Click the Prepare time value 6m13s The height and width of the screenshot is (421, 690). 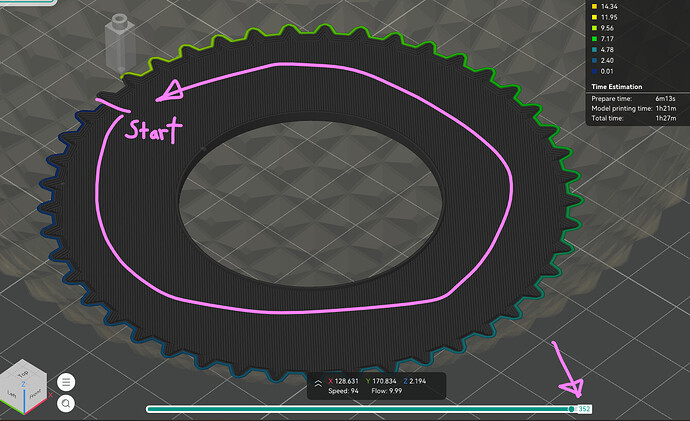pyautogui.click(x=665, y=99)
